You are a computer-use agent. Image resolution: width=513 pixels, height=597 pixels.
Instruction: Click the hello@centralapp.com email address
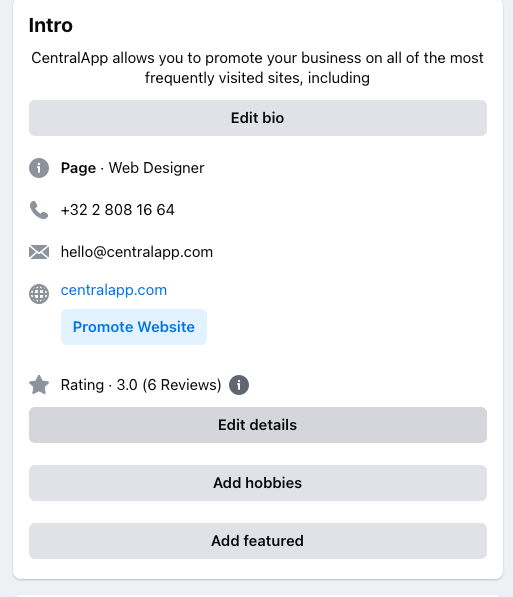137,252
